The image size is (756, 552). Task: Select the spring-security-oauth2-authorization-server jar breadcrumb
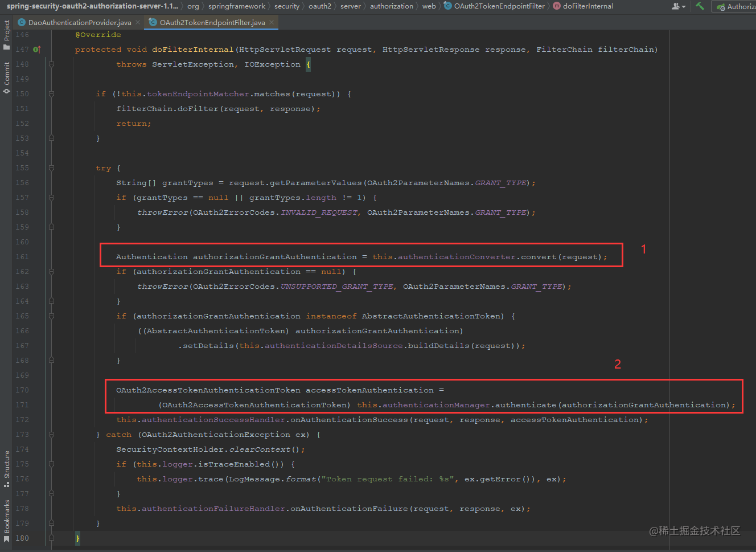(92, 6)
